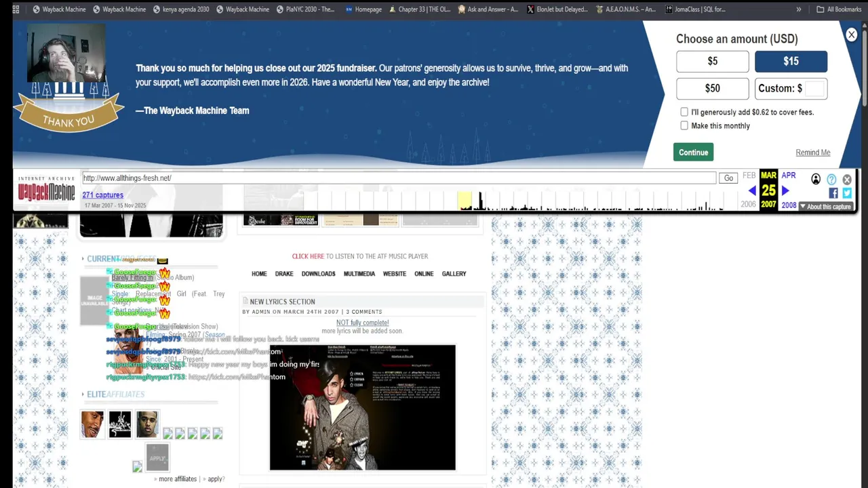Jump to 2008 in capture timeline

(x=789, y=205)
